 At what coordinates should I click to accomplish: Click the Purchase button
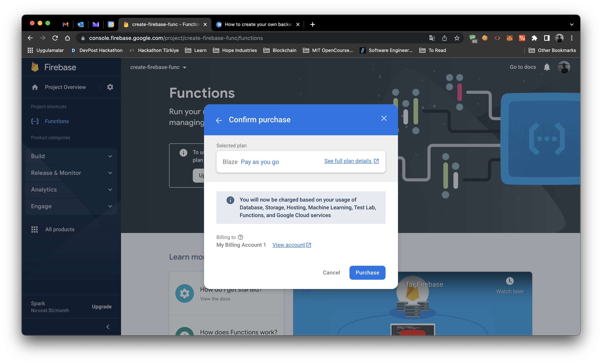pyautogui.click(x=367, y=273)
